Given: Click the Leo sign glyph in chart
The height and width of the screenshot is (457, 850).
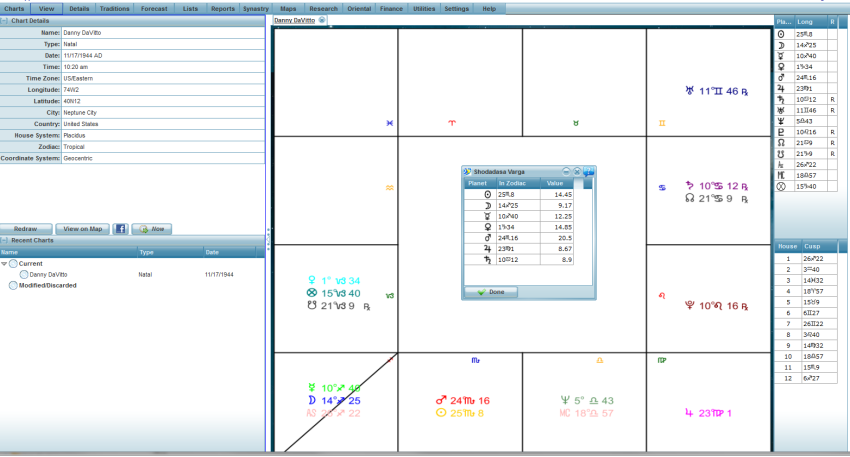Looking at the screenshot, I should tap(662, 295).
